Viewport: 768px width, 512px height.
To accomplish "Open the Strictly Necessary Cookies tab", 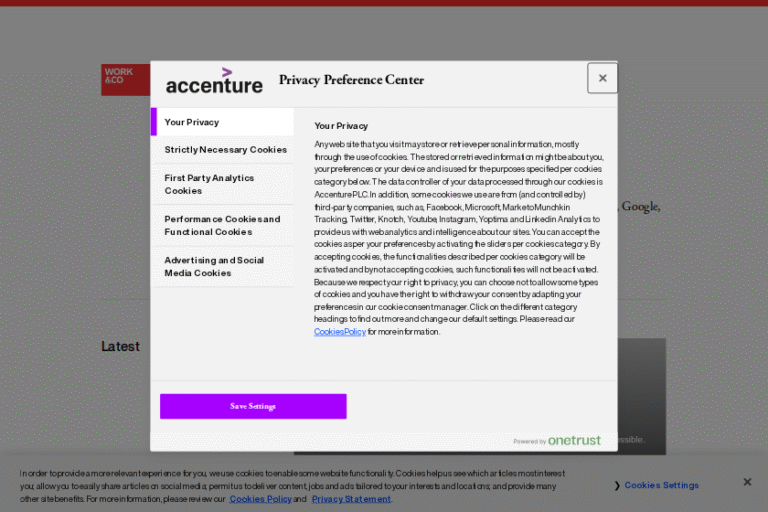I will (x=225, y=150).
